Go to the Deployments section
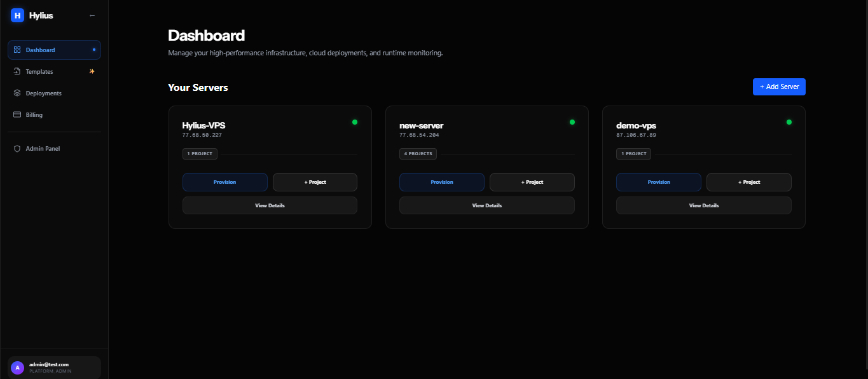 coord(54,93)
